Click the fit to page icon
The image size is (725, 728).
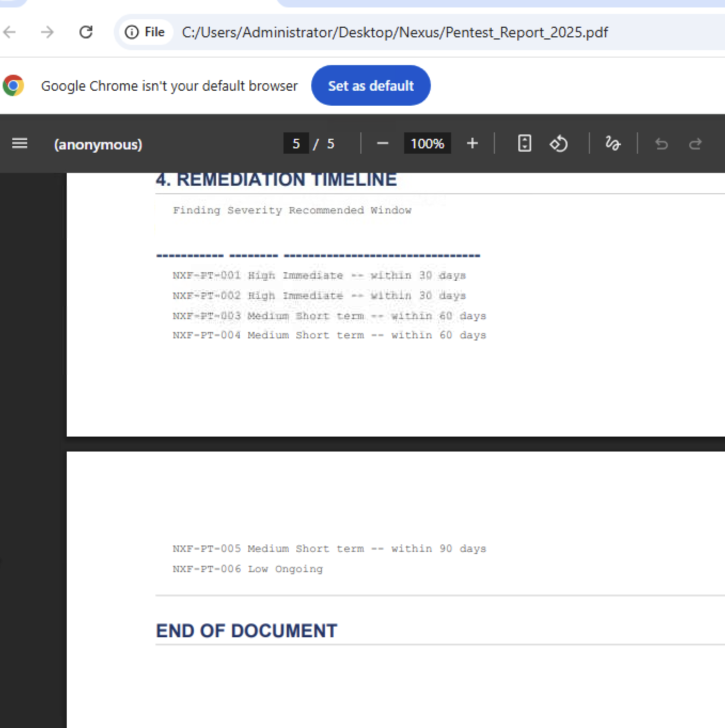(524, 144)
